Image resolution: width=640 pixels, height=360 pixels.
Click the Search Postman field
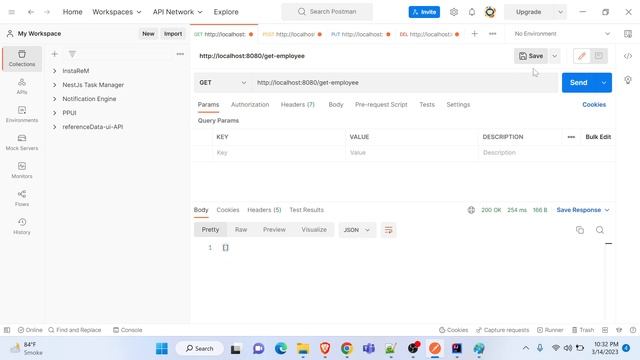click(x=327, y=12)
